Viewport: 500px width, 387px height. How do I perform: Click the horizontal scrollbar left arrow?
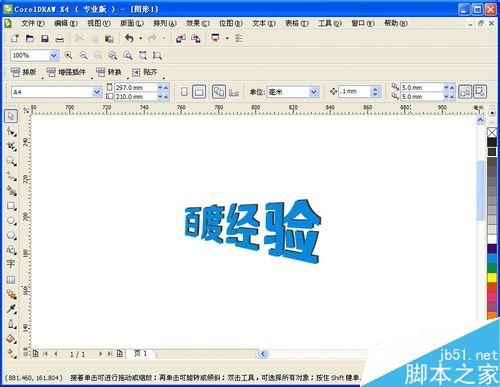263,354
